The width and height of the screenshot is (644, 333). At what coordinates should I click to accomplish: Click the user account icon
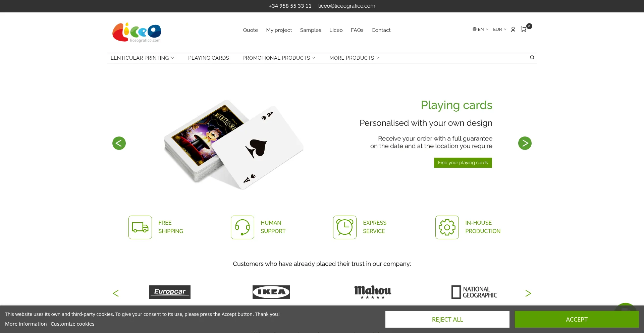point(513,30)
